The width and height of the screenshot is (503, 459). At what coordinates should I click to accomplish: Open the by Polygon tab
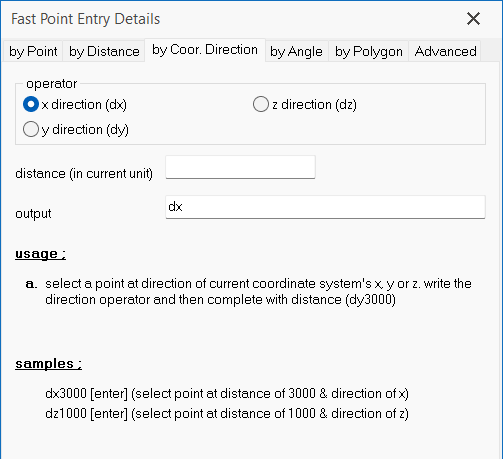tap(369, 51)
